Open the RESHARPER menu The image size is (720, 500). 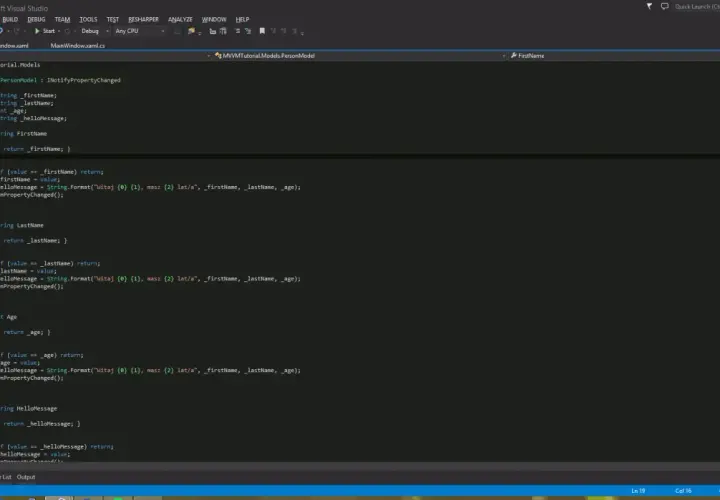coord(143,19)
